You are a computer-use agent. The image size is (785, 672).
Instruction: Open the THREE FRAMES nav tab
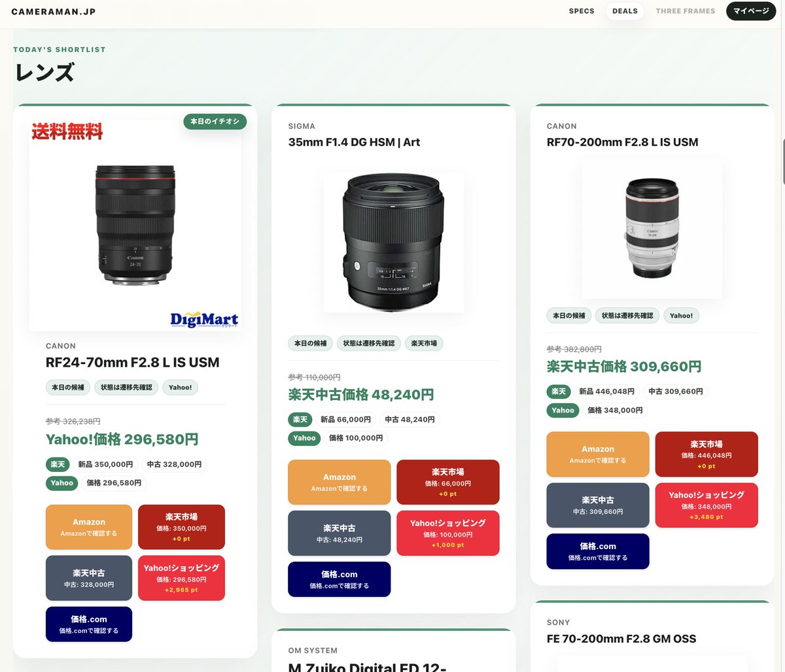click(685, 11)
